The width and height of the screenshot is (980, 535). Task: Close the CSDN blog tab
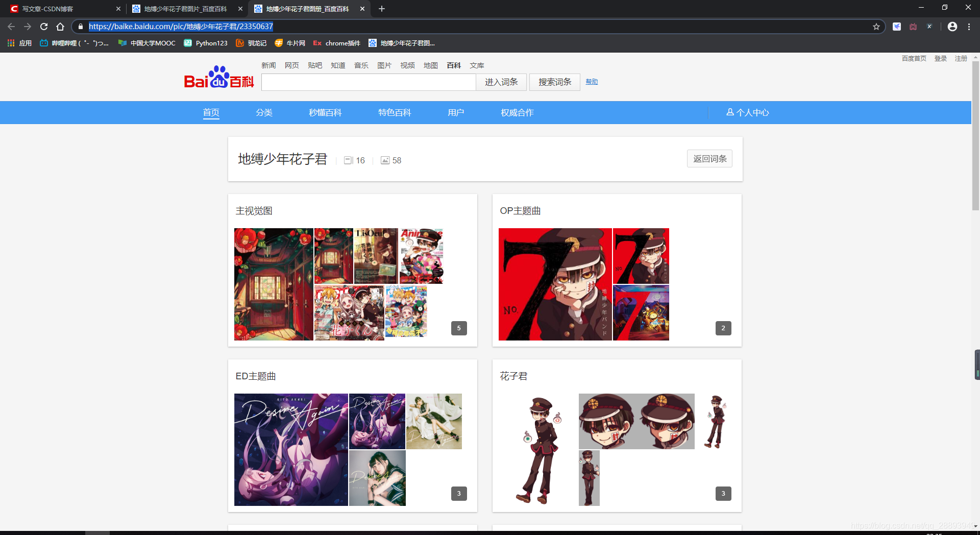(118, 9)
